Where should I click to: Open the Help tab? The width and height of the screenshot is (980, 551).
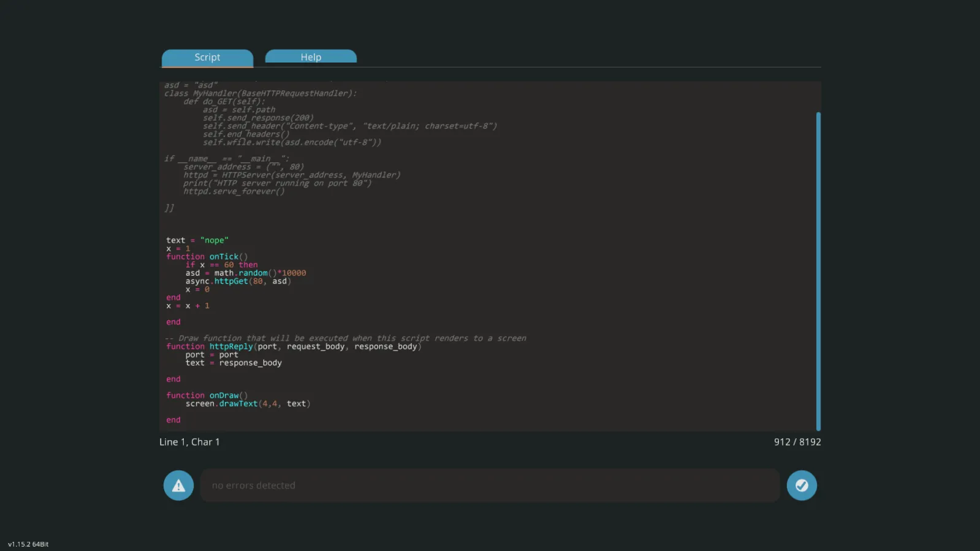coord(311,57)
